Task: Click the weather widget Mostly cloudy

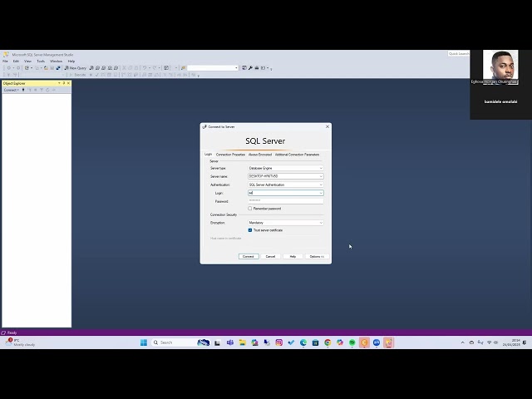Action: [20, 342]
